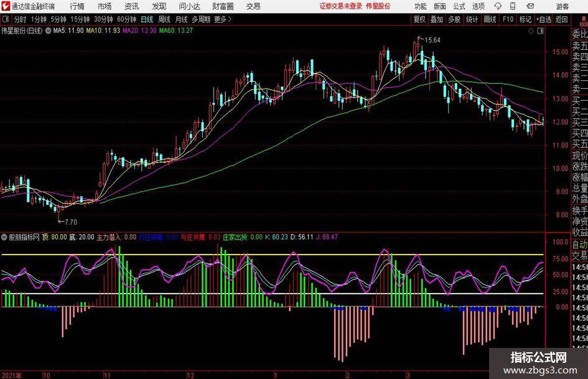
Task: Open the 版面 menu
Action: click(x=439, y=6)
